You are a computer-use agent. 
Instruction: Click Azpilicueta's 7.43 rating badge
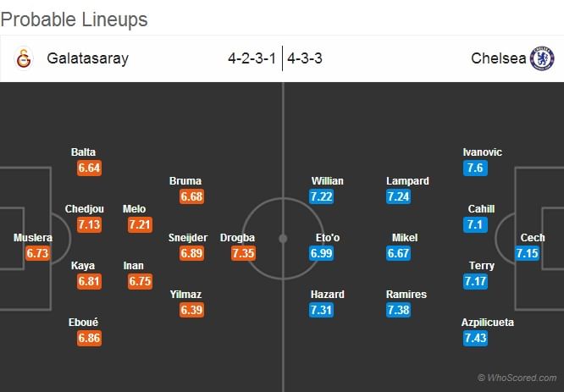[x=477, y=338]
